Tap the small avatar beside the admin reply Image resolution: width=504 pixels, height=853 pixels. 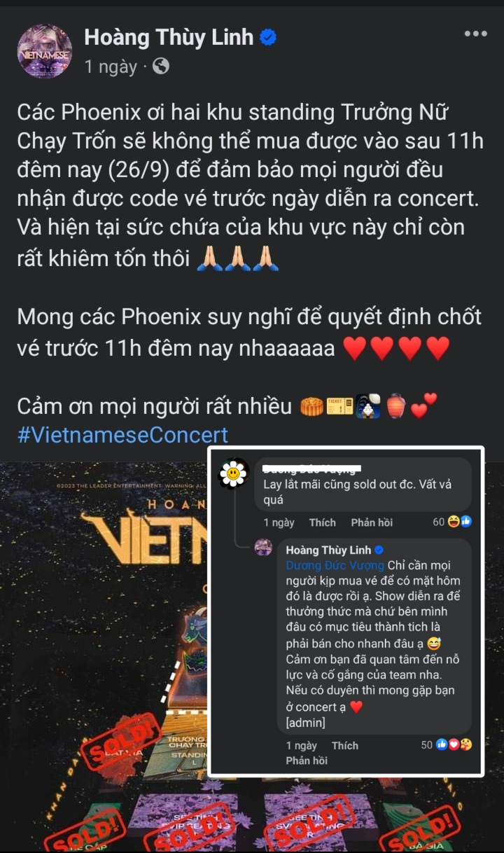(x=263, y=548)
